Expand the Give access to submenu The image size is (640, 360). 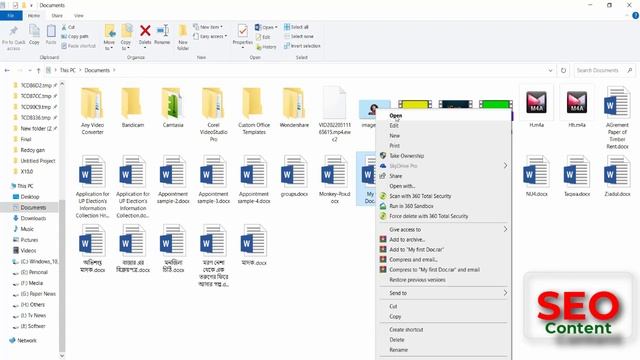[505, 229]
